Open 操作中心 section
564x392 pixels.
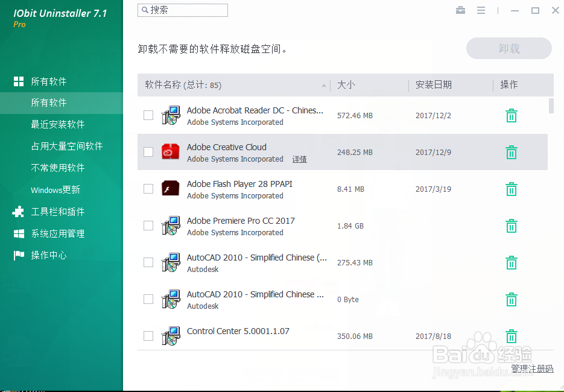(x=49, y=255)
